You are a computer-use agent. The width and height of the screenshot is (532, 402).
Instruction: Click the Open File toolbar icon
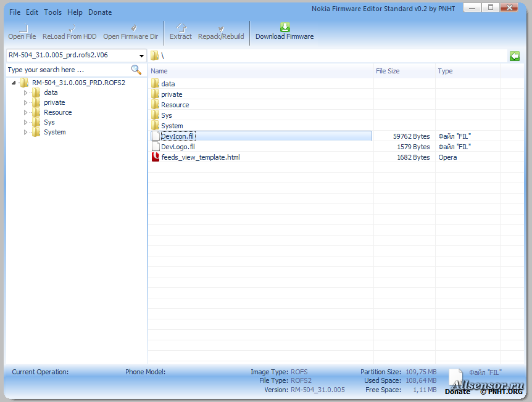tap(22, 28)
